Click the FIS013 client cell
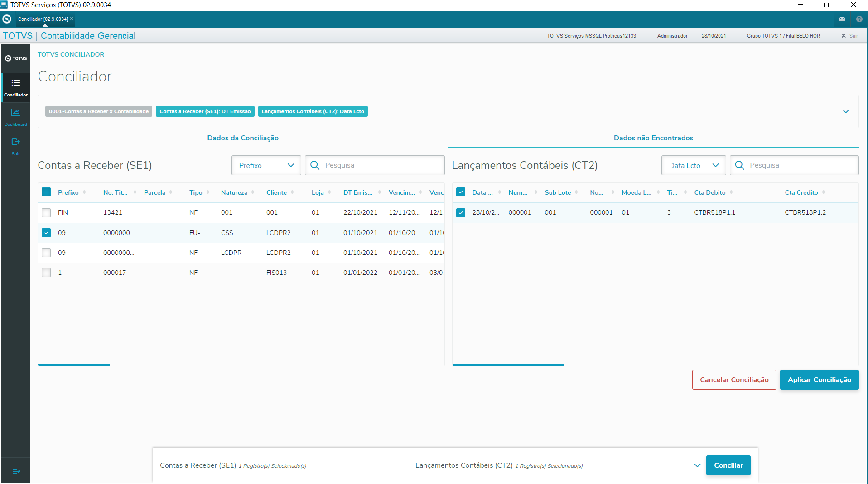The width and height of the screenshot is (868, 484). pos(276,273)
